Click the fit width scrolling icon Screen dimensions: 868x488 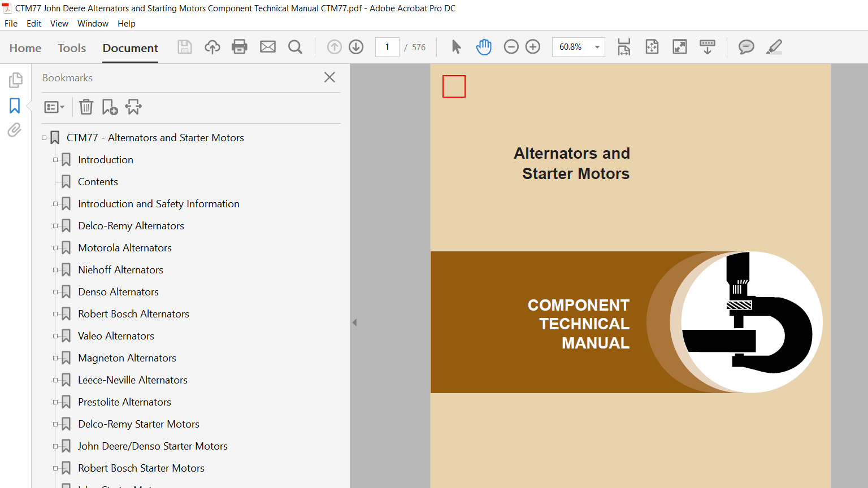(x=624, y=47)
